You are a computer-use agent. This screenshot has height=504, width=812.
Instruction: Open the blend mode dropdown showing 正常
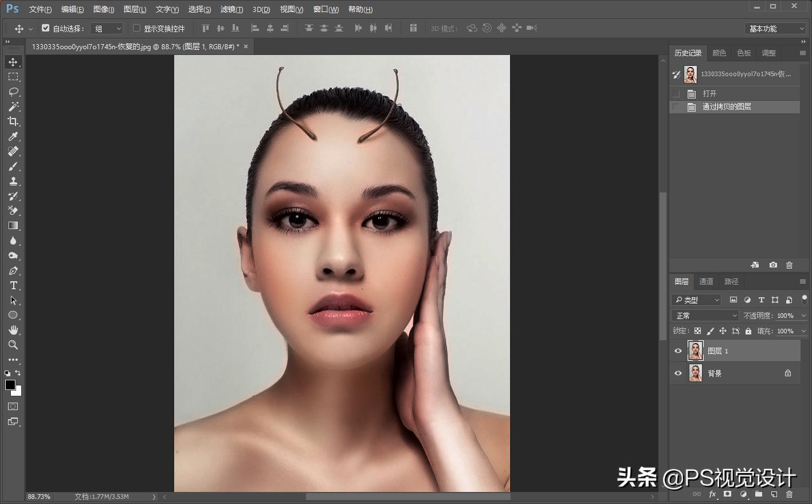[x=704, y=315]
